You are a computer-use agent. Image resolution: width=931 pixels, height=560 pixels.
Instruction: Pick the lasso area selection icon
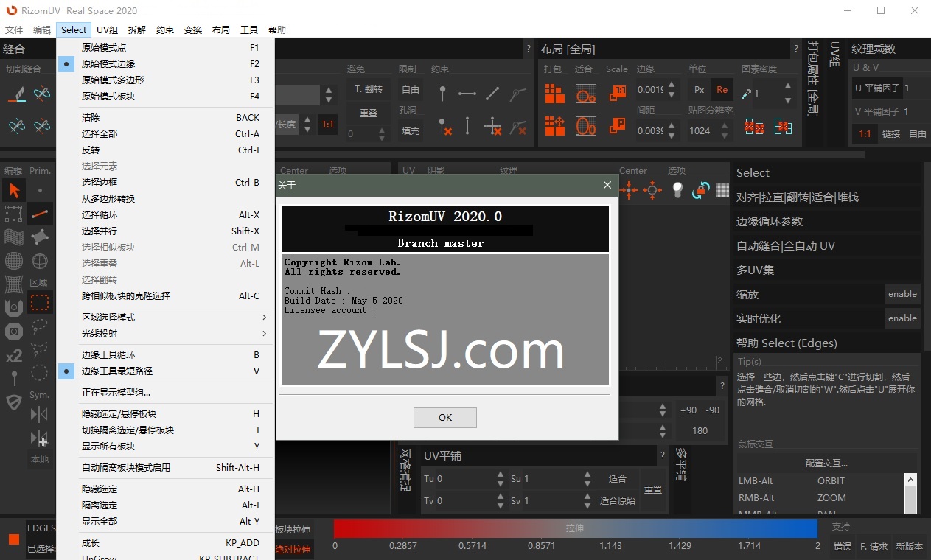(40, 326)
